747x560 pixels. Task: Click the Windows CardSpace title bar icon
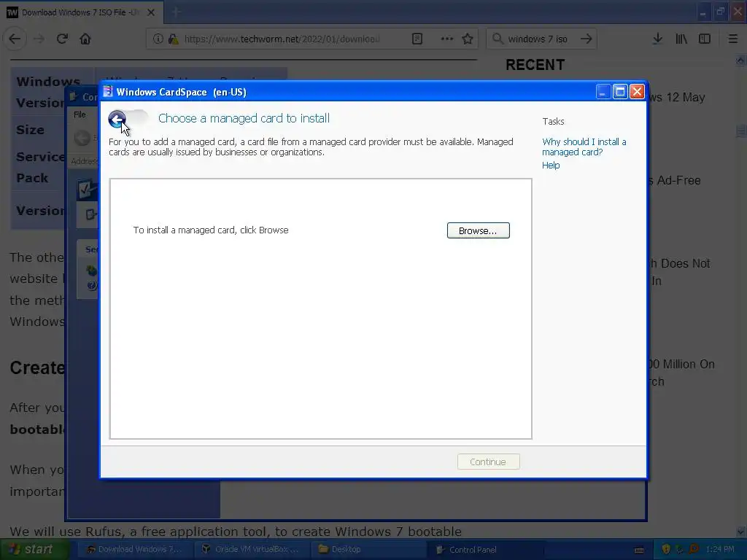[108, 91]
